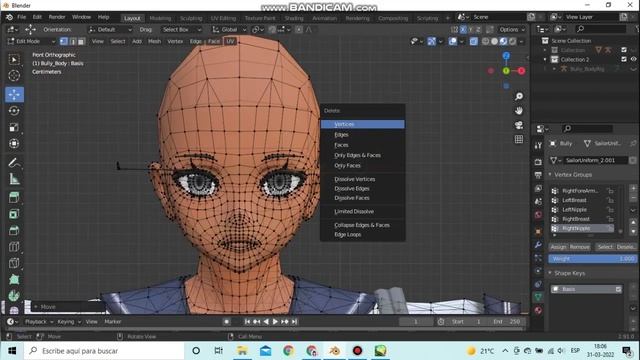Image resolution: width=640 pixels, height=360 pixels.
Task: Toggle Collection 2 exclude checkbox
Action: 624,59
